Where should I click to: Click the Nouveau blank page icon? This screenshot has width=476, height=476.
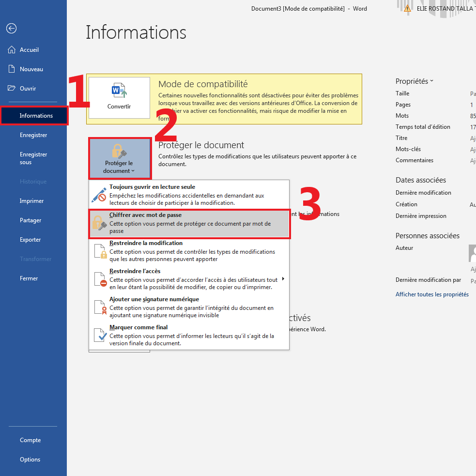[12, 69]
